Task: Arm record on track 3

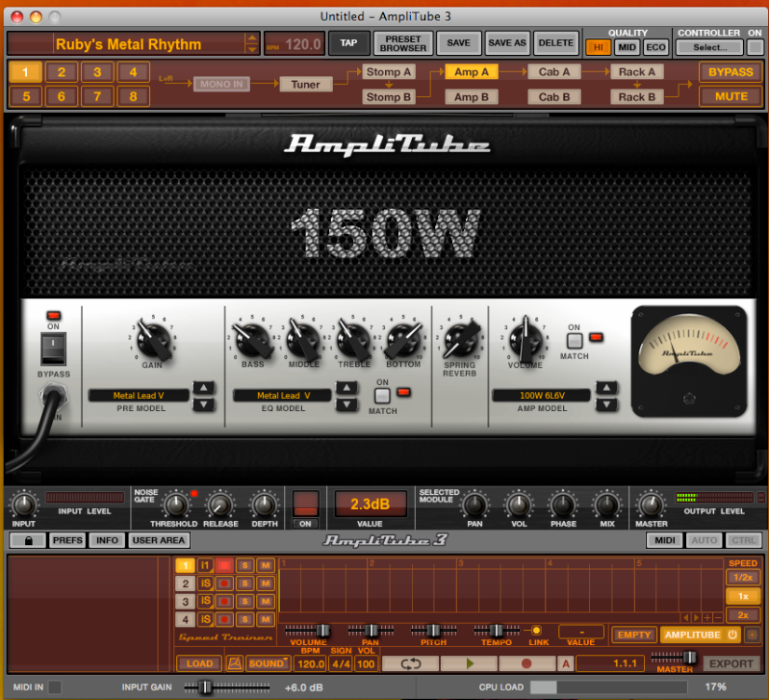Action: pyautogui.click(x=224, y=601)
